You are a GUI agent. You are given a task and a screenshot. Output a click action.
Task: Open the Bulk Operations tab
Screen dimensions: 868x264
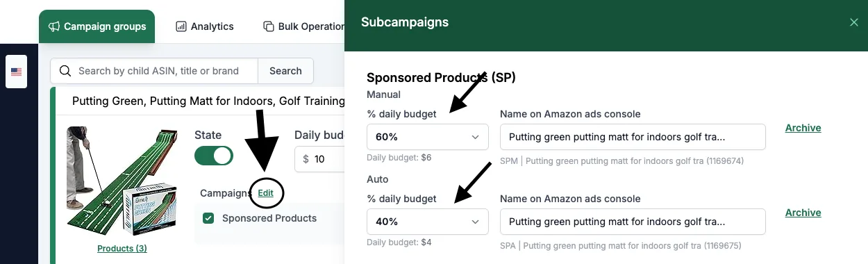(304, 26)
